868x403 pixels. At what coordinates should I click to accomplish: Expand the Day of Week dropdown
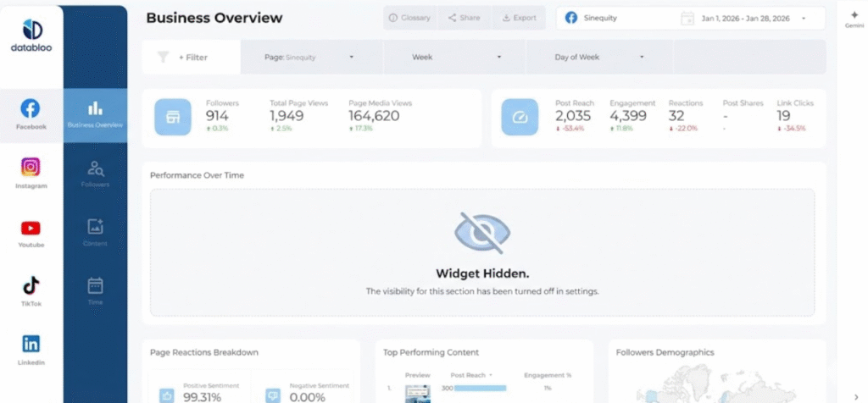[x=598, y=58]
